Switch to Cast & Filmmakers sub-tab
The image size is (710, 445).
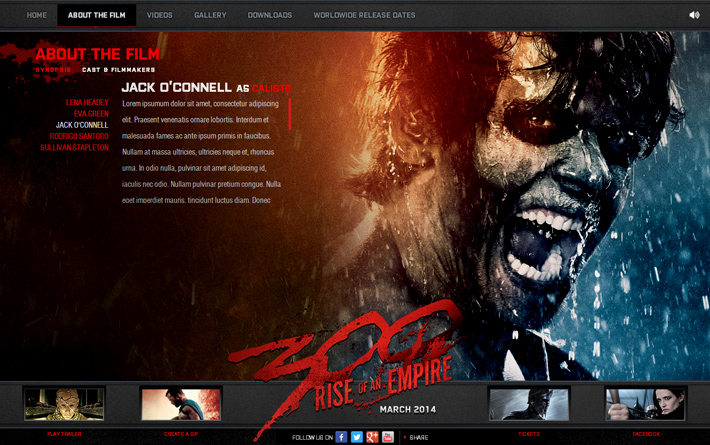click(119, 70)
